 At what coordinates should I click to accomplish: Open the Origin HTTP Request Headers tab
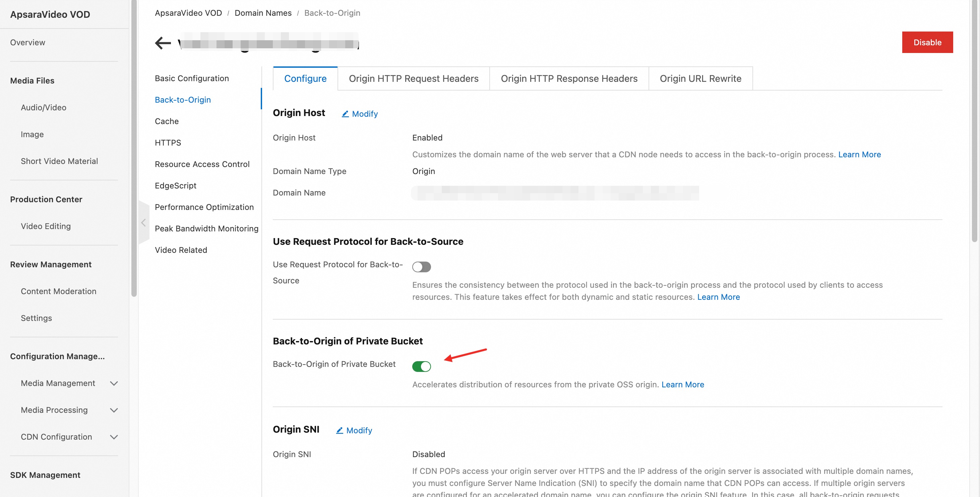(414, 78)
